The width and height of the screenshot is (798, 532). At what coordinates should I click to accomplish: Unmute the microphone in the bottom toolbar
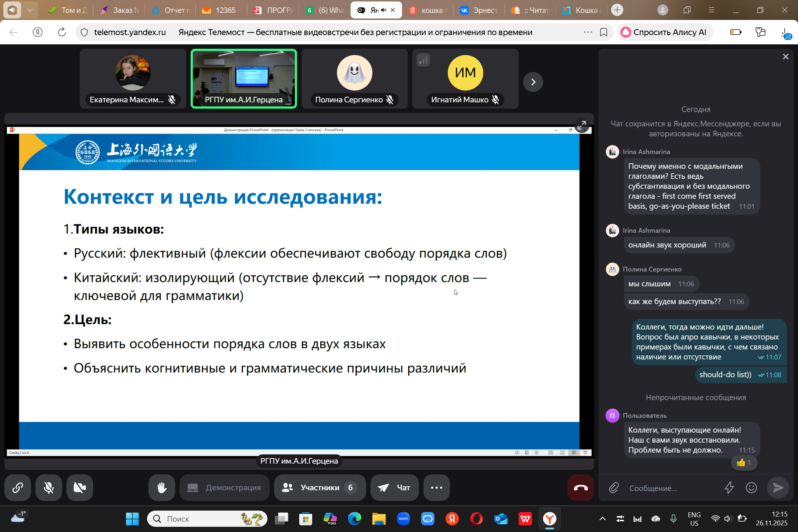coord(49,488)
